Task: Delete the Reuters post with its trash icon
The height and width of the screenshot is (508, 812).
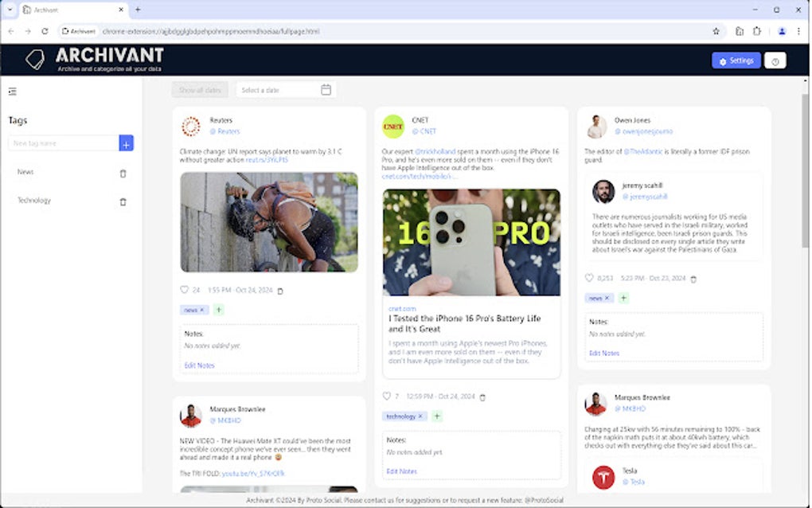Action: point(280,291)
